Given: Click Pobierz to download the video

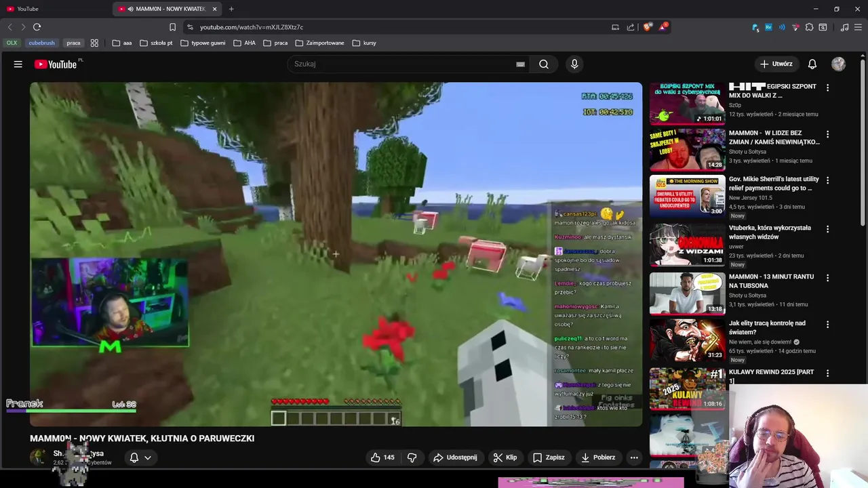Looking at the screenshot, I should click(x=598, y=457).
